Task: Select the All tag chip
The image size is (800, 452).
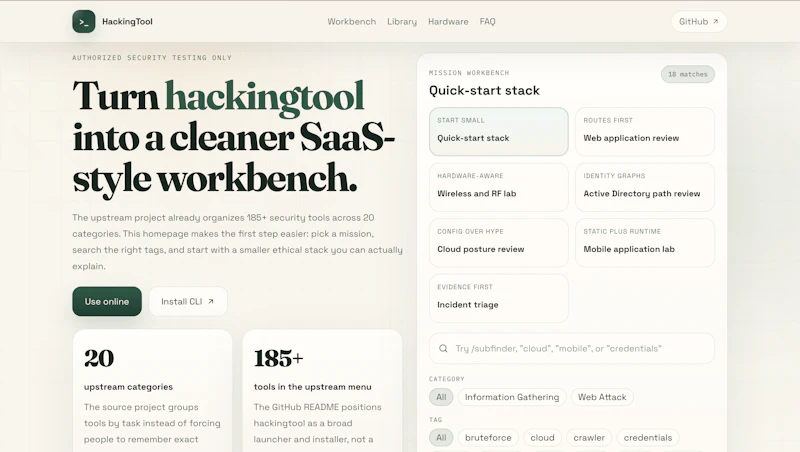Action: (x=441, y=438)
